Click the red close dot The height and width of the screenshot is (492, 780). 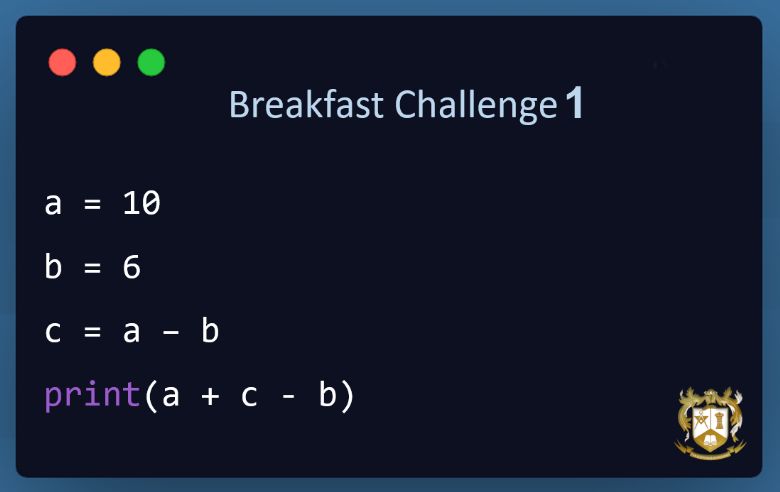click(62, 62)
